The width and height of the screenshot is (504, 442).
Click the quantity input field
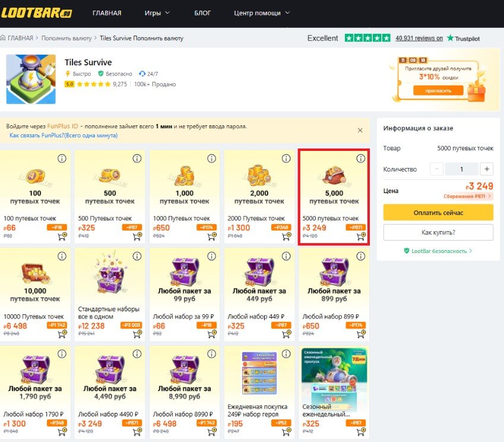point(461,169)
